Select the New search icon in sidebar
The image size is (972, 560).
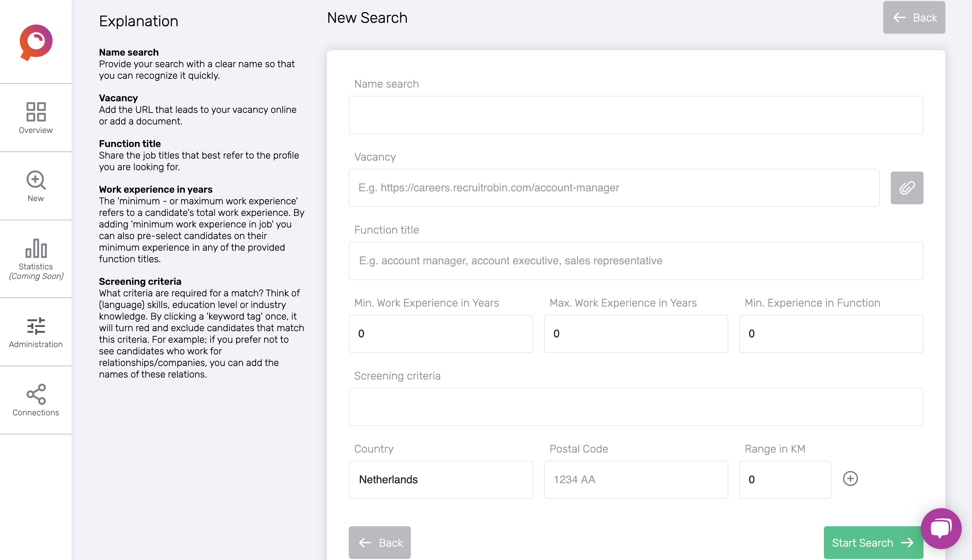click(x=35, y=186)
